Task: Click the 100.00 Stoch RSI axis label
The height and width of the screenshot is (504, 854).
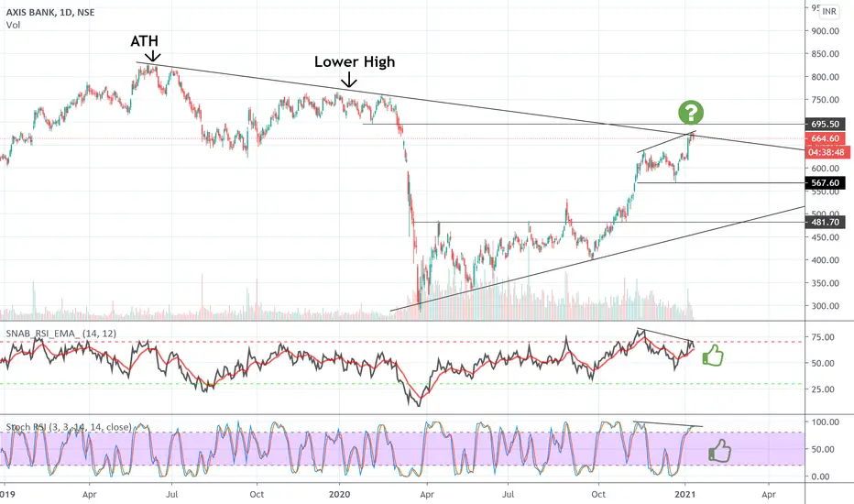Action: pos(825,422)
